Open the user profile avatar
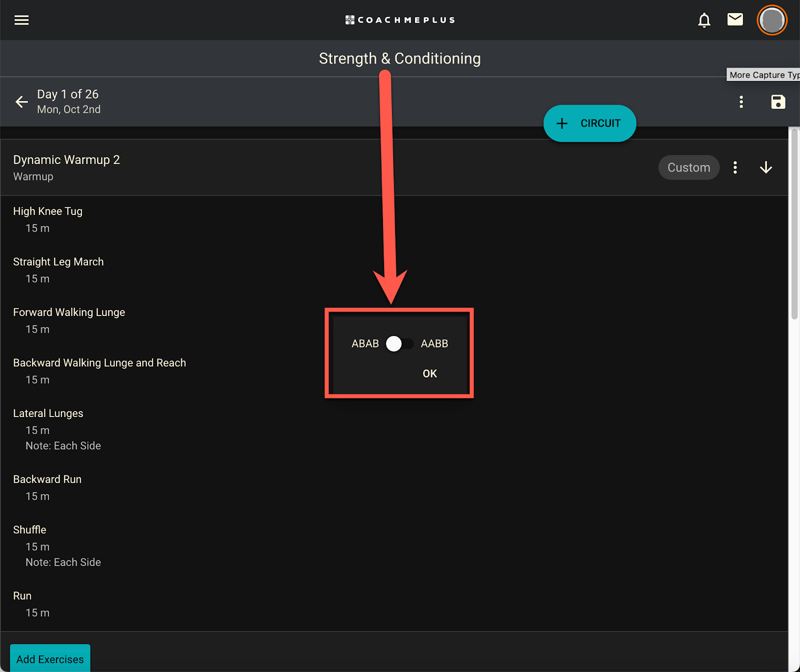 (772, 20)
